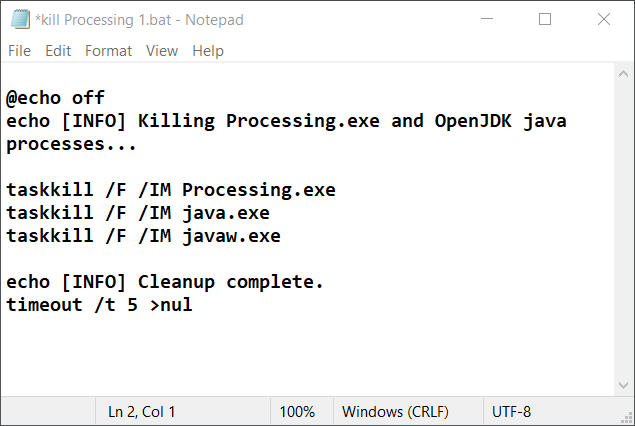The height and width of the screenshot is (426, 635).
Task: Click the Ln 2, Col 1 status indicator
Action: [x=141, y=411]
